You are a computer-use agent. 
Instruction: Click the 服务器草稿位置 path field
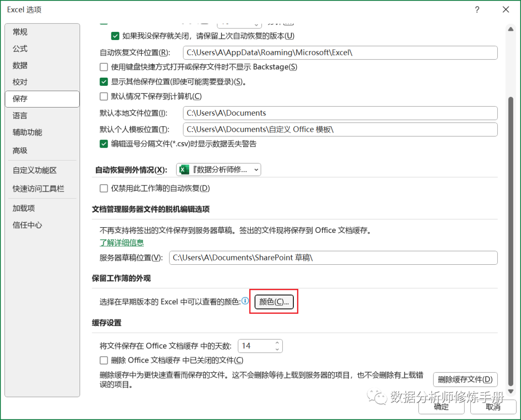333,257
